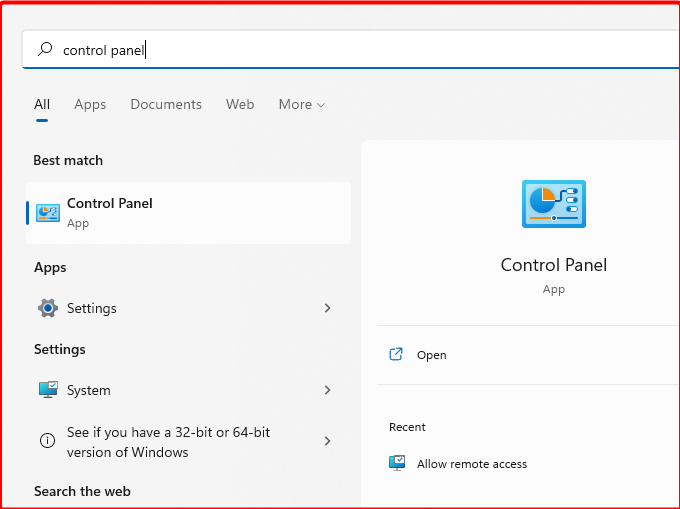Expand the 32-bit or 64-bit result chevron
The width and height of the screenshot is (680, 509).
point(327,440)
